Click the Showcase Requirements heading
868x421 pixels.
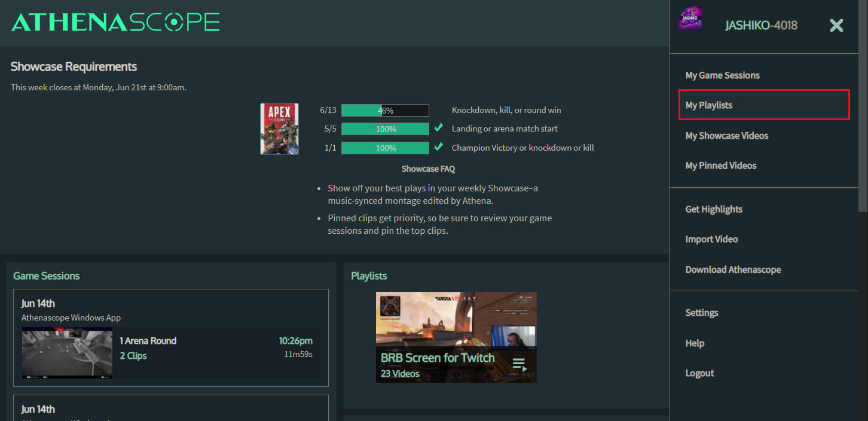pos(74,66)
